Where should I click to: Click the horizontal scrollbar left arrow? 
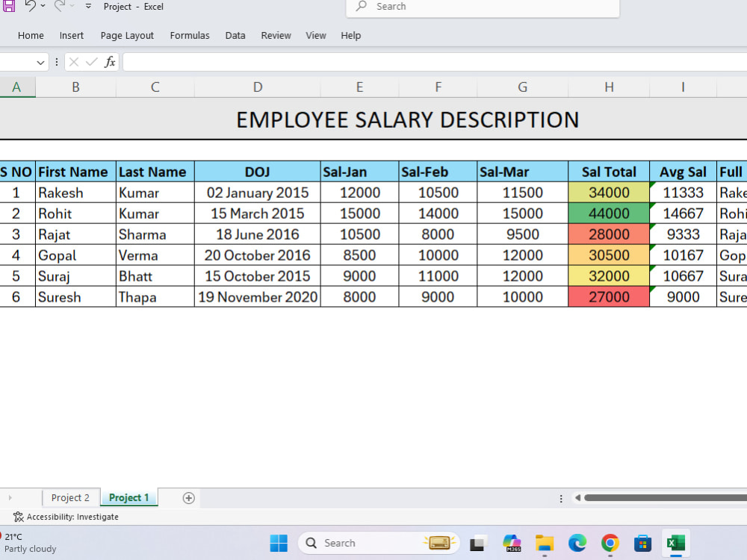pyautogui.click(x=577, y=497)
